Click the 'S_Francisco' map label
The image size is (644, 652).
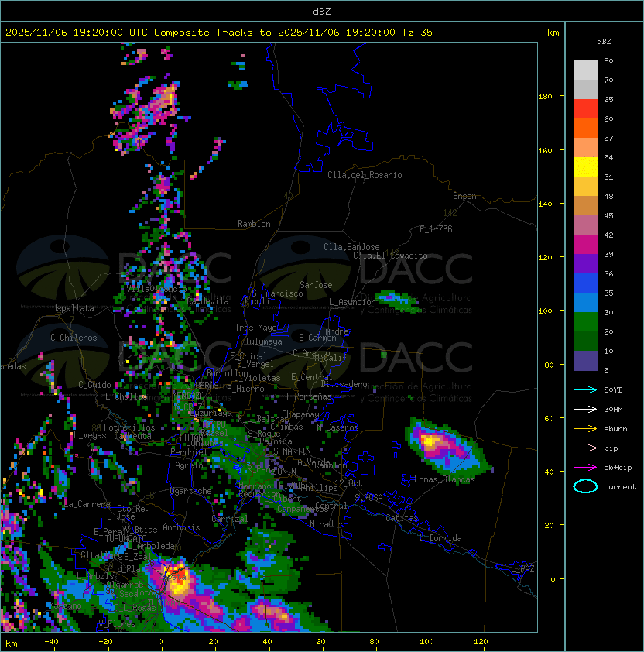[277, 293]
